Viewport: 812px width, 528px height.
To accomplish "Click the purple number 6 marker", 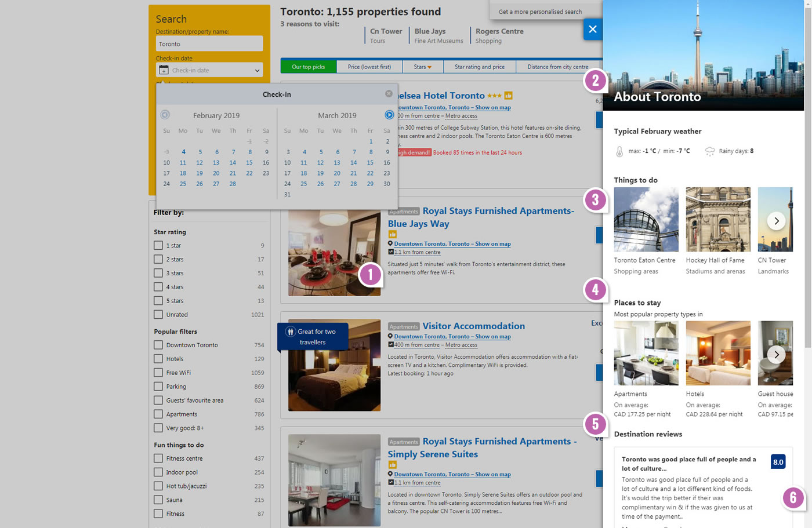I will pos(793,498).
